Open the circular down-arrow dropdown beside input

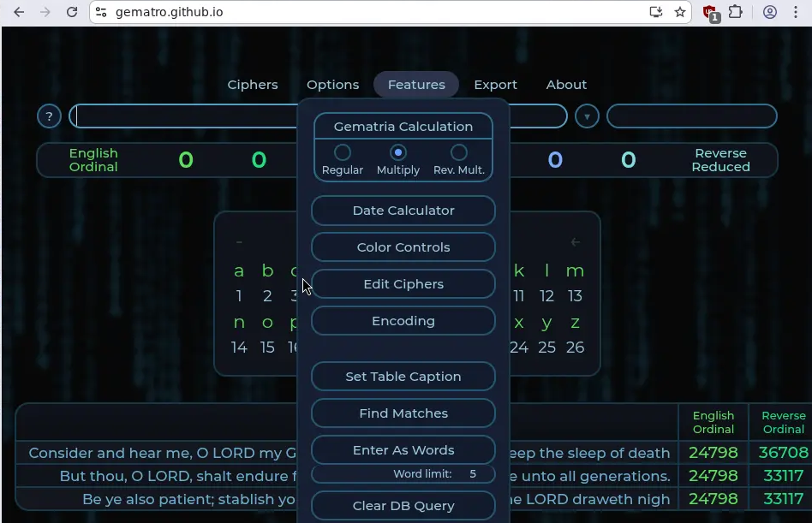click(587, 116)
